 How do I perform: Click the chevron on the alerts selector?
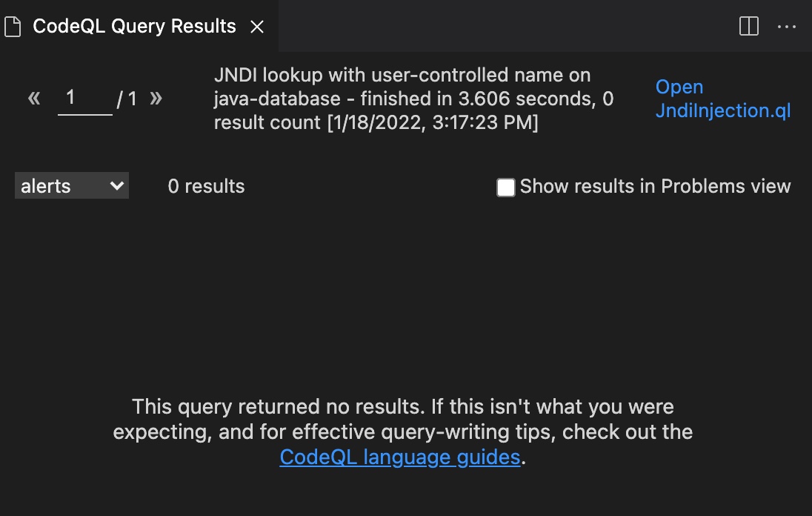(116, 185)
